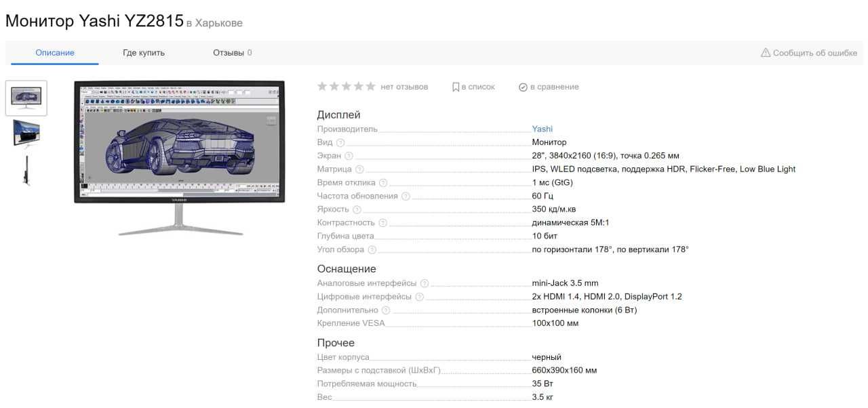Open the help icon beside Яркость

(x=357, y=209)
